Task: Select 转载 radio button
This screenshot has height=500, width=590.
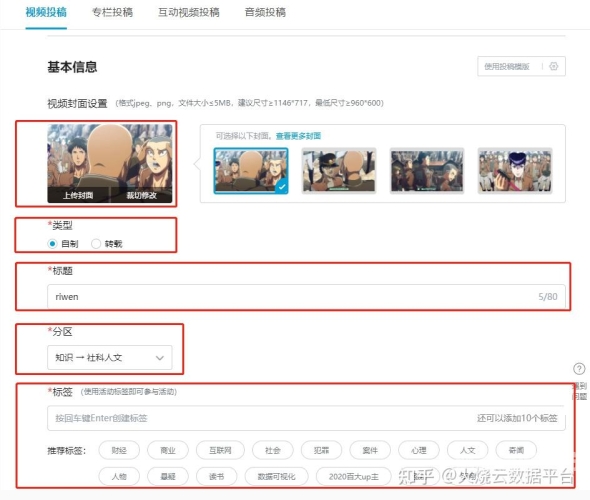Action: coord(96,244)
